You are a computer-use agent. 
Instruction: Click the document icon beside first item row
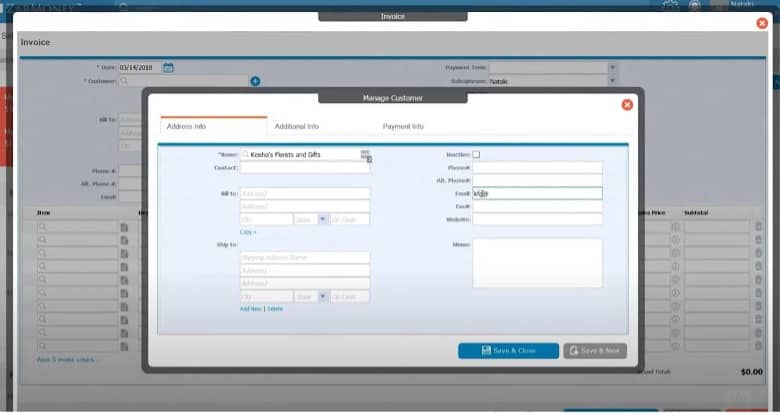point(125,228)
